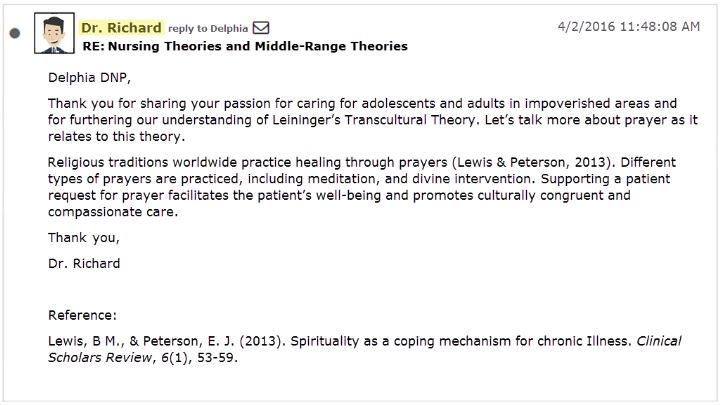The image size is (720, 405).
Task: Click the words 'compassionate care.' in the post
Action: click(113, 212)
